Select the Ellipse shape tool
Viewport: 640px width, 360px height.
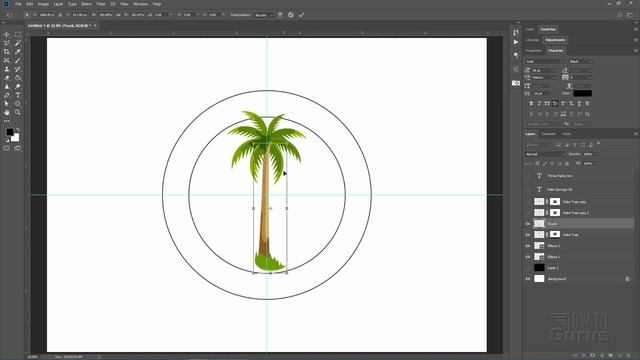coord(18,104)
